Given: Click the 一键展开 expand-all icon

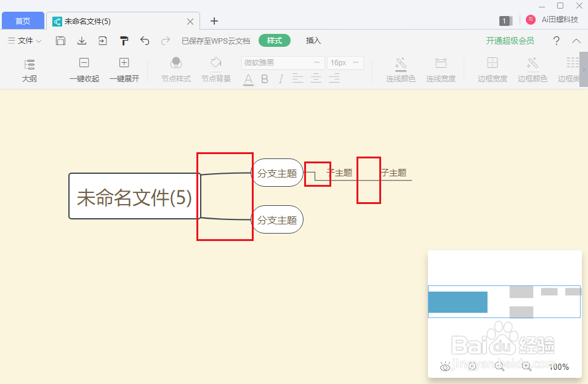Looking at the screenshot, I should point(124,69).
